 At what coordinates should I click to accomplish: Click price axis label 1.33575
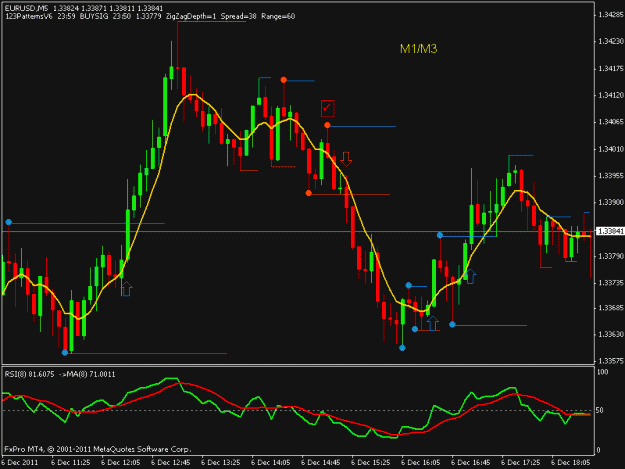click(611, 361)
